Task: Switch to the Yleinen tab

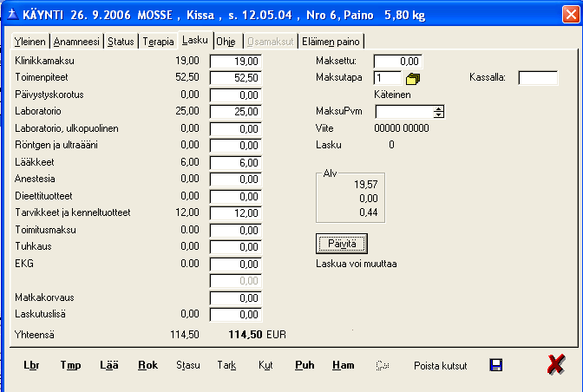Action: tap(29, 42)
